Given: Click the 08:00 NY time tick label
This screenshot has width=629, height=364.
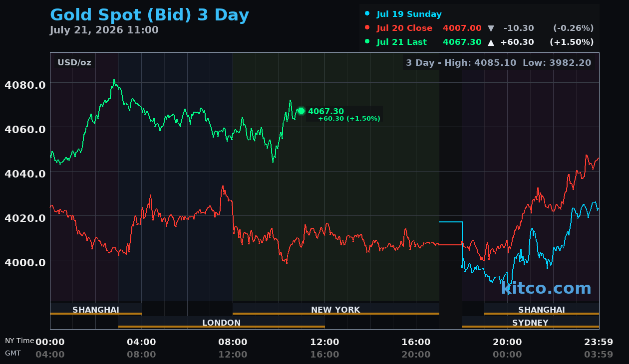Looking at the screenshot, I should point(233,342).
